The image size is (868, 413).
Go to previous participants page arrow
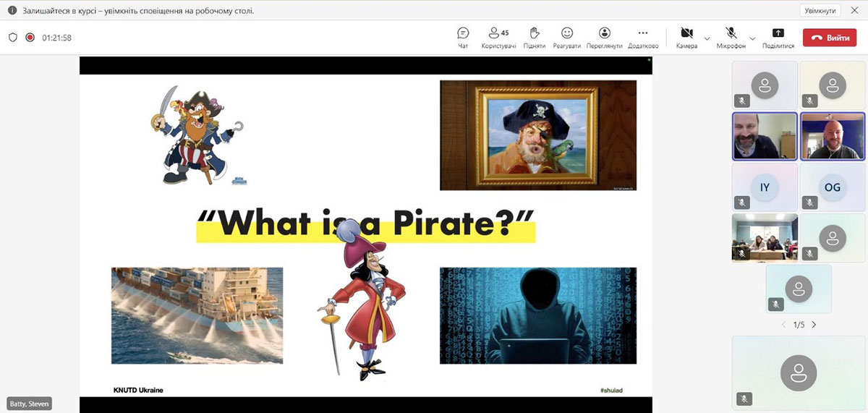point(783,325)
